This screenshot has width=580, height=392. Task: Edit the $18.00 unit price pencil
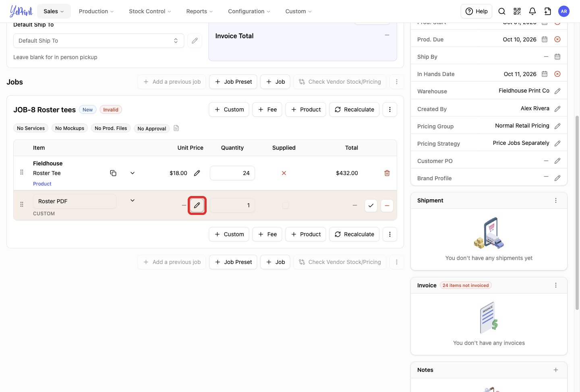pyautogui.click(x=197, y=173)
